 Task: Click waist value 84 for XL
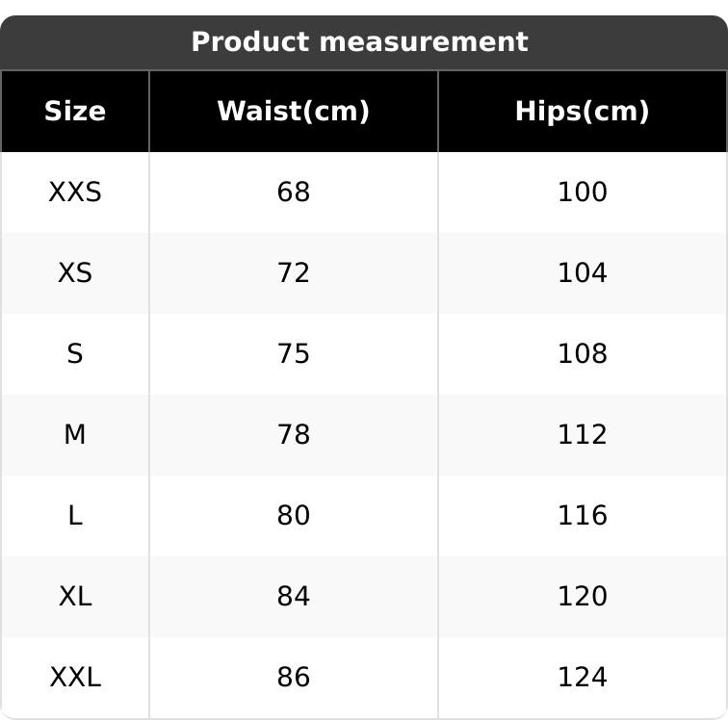tap(294, 597)
